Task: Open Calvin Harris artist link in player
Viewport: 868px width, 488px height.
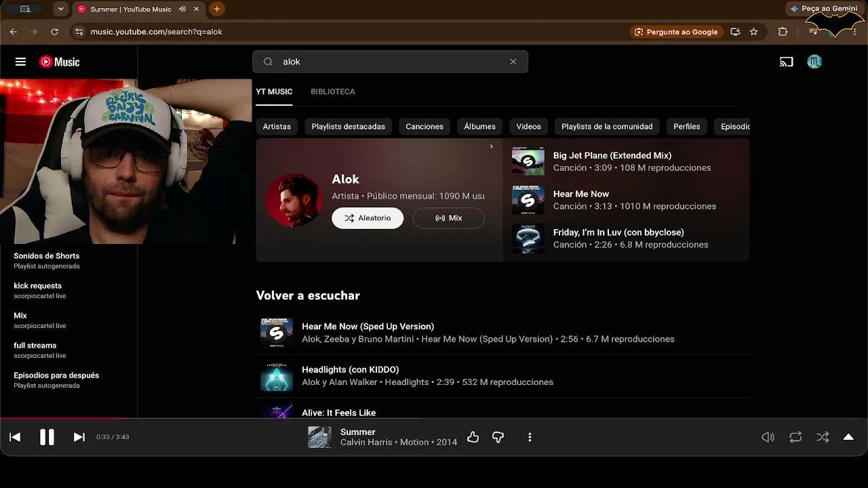Action: [367, 443]
